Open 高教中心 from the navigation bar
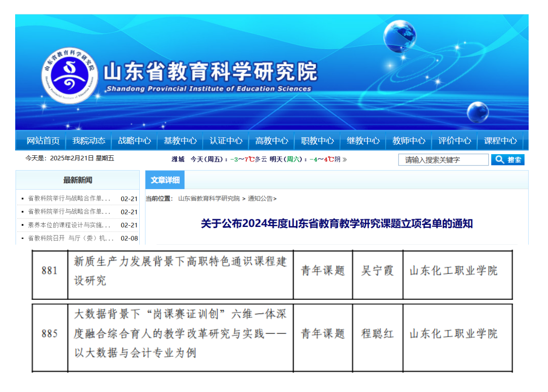 click(271, 141)
